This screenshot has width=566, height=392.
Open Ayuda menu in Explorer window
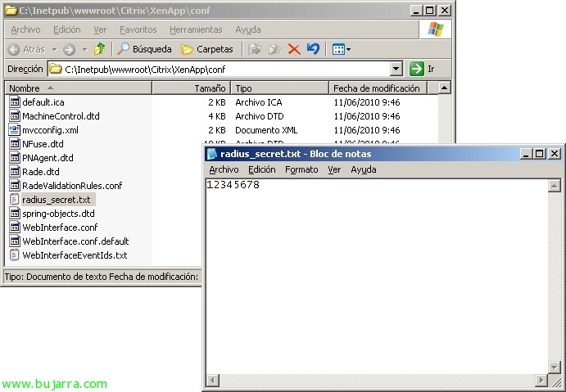click(248, 29)
